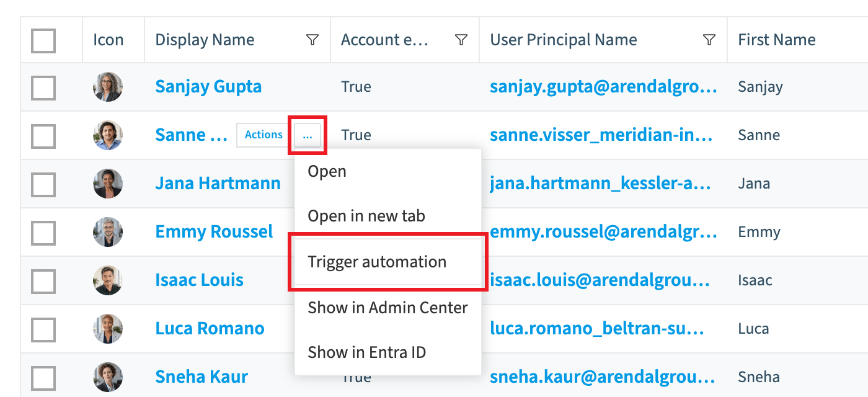The image size is (868, 397).
Task: Click Sanne's profile avatar
Action: 108,135
